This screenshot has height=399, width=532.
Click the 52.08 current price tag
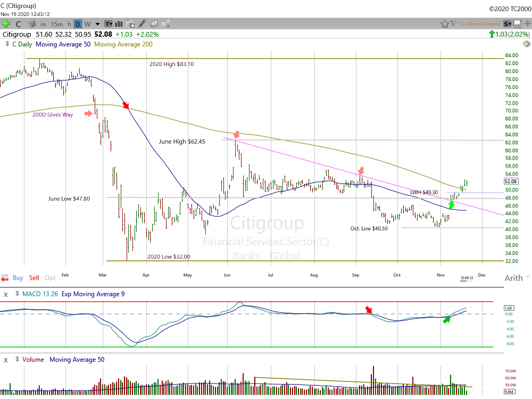[x=511, y=181]
